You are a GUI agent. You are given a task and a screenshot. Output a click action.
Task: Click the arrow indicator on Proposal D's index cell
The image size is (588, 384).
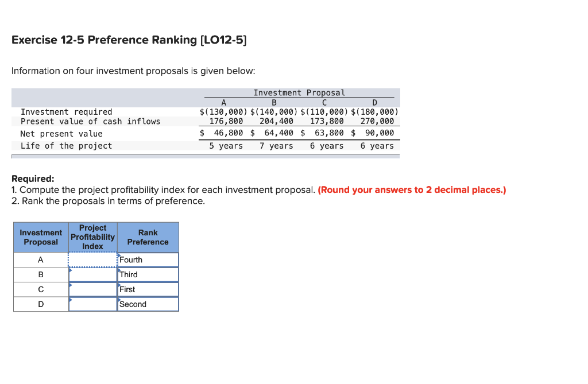click(70, 300)
